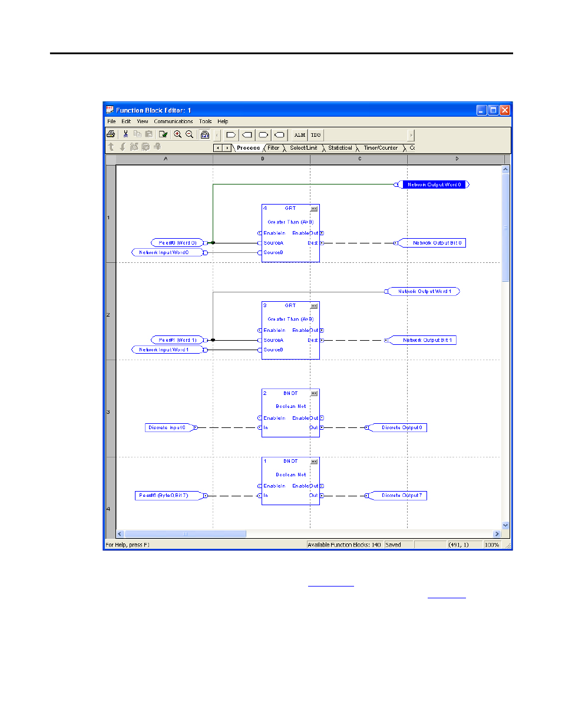Click the Cut scissors icon
Viewport: 562px width, 728px height.
coord(125,134)
